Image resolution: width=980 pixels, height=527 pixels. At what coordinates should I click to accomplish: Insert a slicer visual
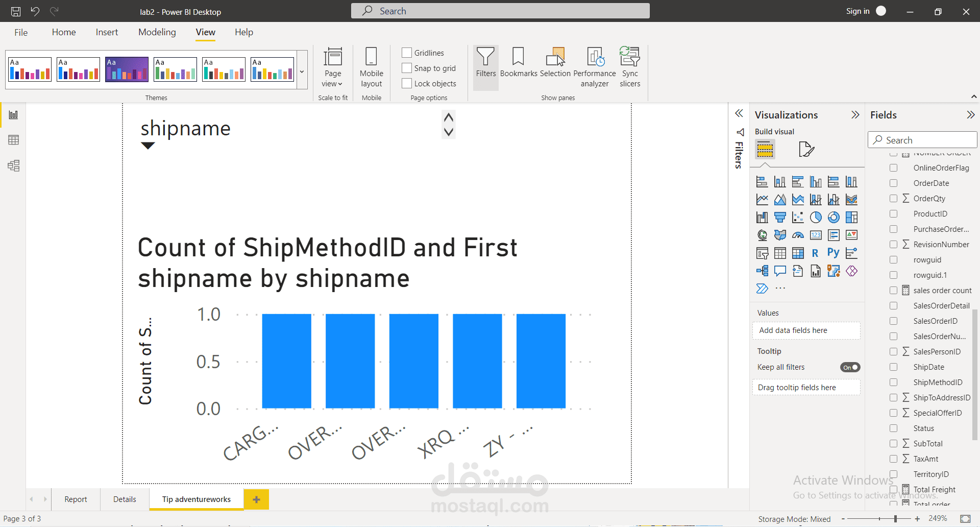pyautogui.click(x=762, y=253)
